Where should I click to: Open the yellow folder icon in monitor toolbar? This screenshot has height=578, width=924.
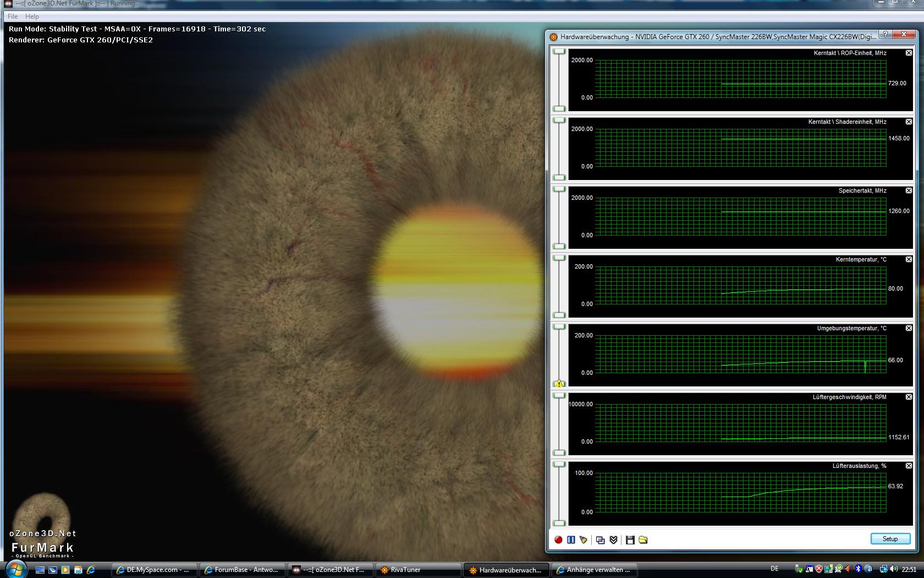click(643, 540)
